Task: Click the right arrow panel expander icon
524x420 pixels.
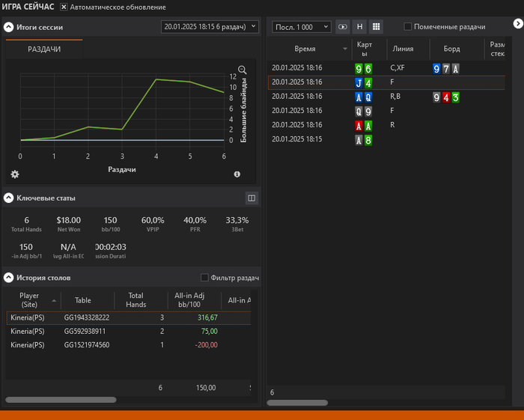Action: coord(517,24)
